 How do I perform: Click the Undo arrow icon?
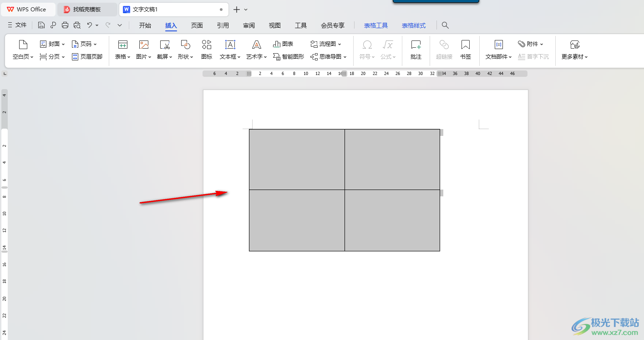pyautogui.click(x=90, y=25)
